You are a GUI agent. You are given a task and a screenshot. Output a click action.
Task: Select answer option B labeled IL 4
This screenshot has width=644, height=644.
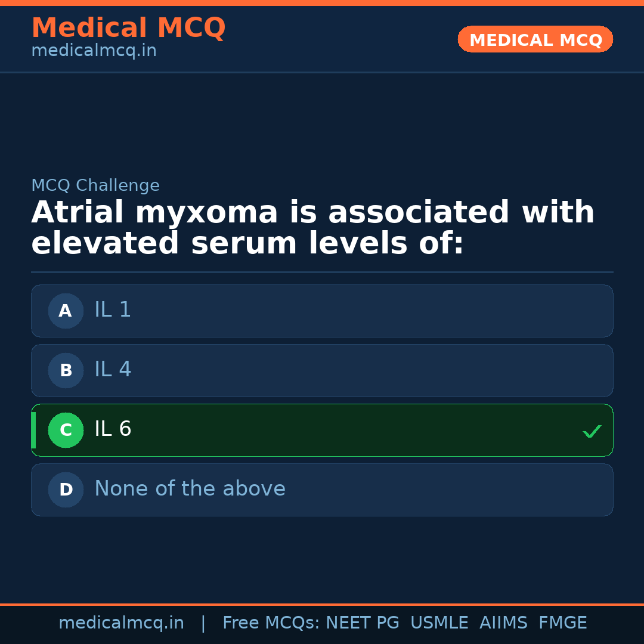(322, 370)
